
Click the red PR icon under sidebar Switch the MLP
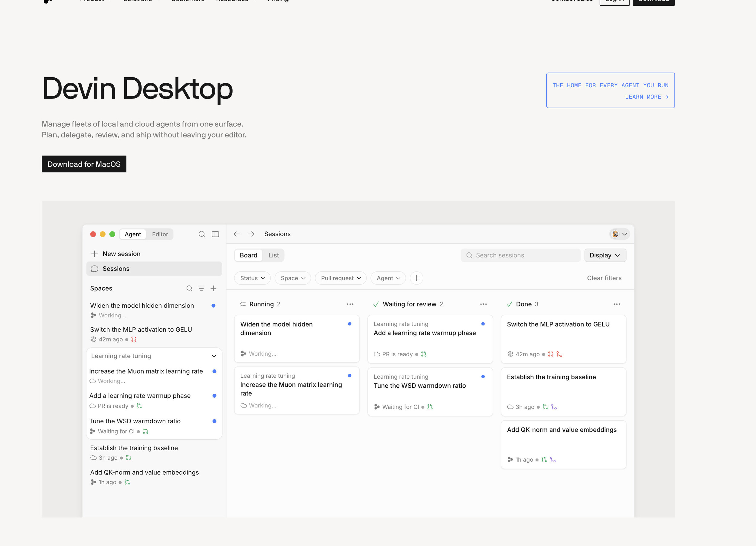click(134, 339)
